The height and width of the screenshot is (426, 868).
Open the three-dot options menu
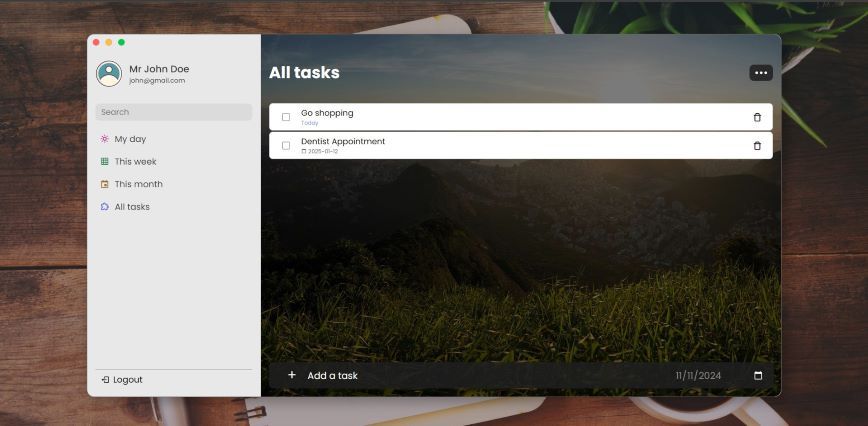(761, 73)
